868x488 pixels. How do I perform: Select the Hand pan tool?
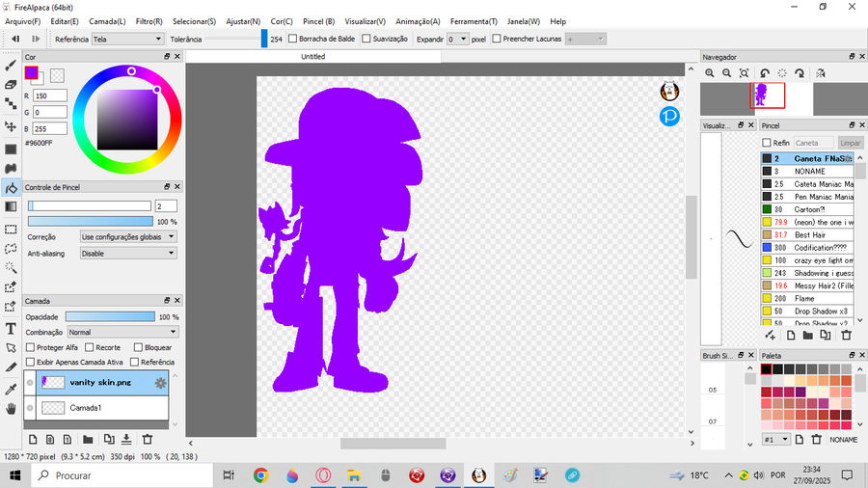[x=11, y=409]
